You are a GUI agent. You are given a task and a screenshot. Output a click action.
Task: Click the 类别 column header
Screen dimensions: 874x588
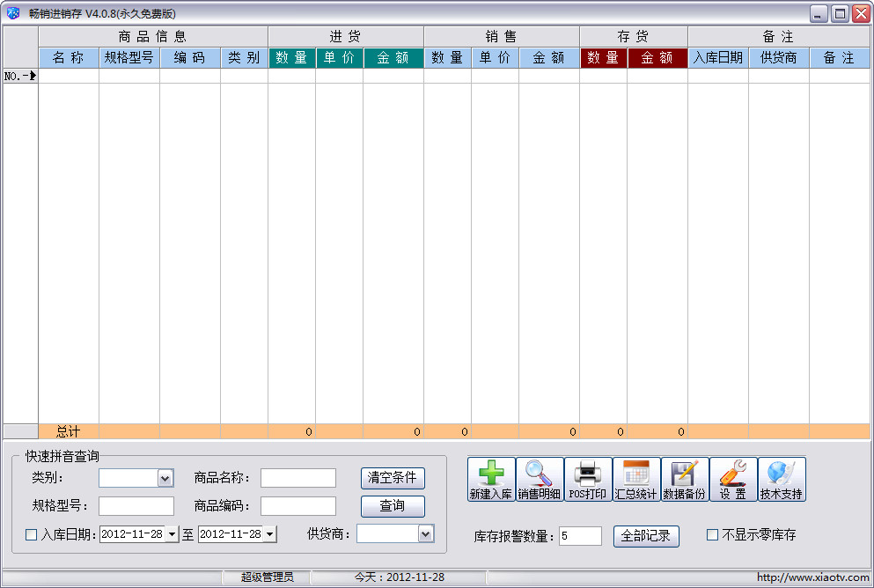244,57
